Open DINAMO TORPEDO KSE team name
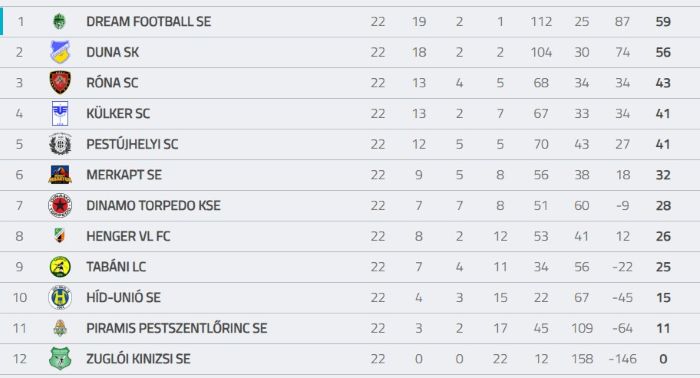The height and width of the screenshot is (378, 700). tap(153, 205)
